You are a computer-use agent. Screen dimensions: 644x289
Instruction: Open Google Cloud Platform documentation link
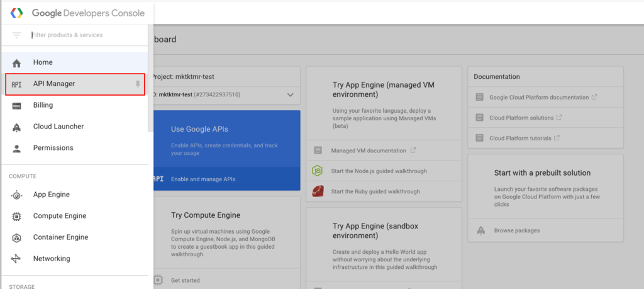539,98
